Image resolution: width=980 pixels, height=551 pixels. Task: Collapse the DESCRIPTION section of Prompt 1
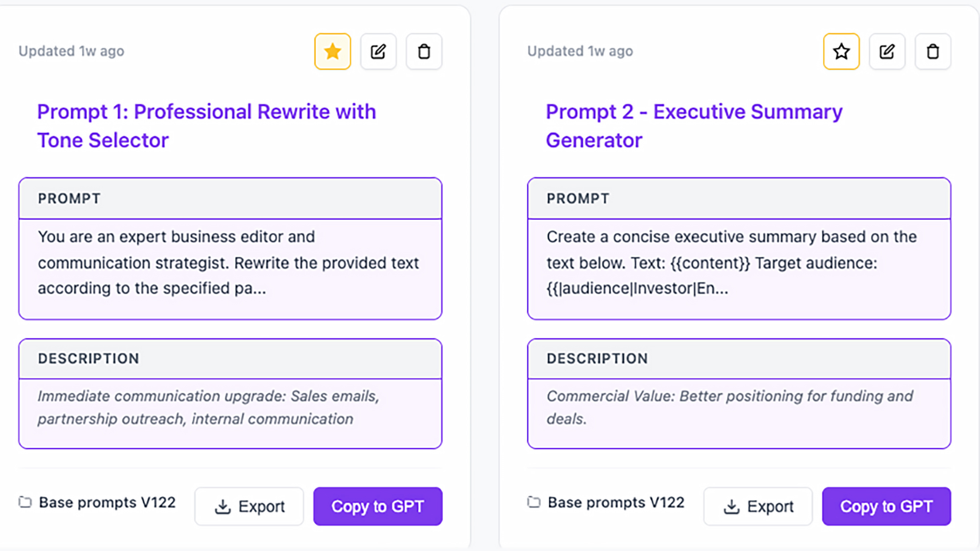(x=88, y=358)
